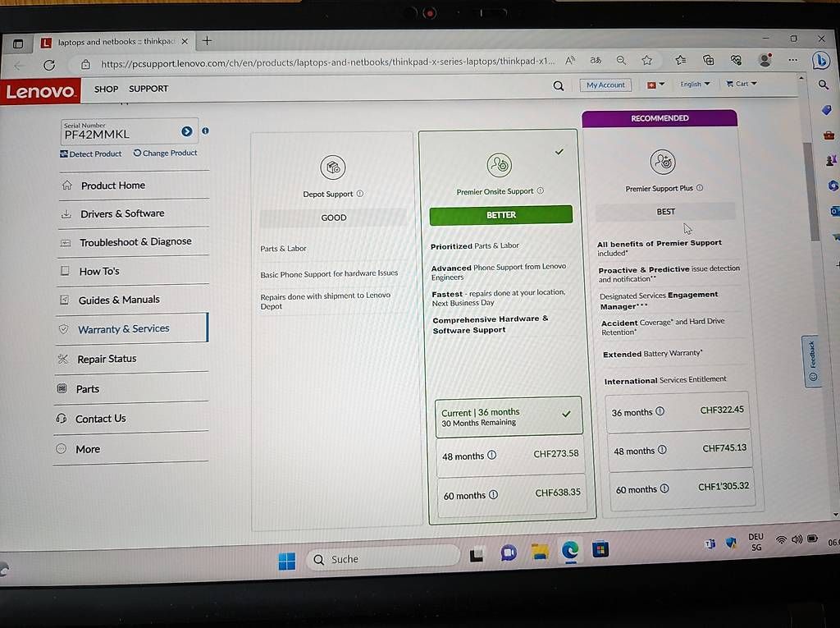Image resolution: width=840 pixels, height=628 pixels.
Task: Click info icon beside Premier Onsite 60 months
Action: (493, 495)
